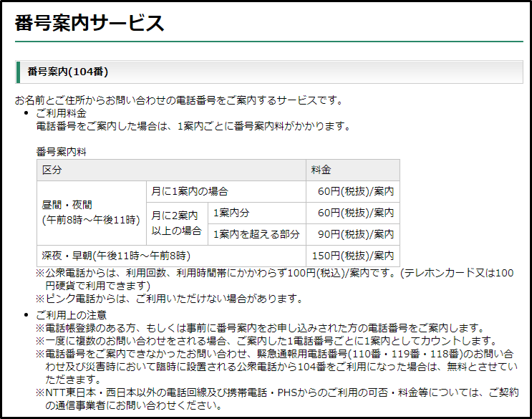Click the ご利用上の注意 bullet heading
The width and height of the screenshot is (532, 419).
pos(72,315)
